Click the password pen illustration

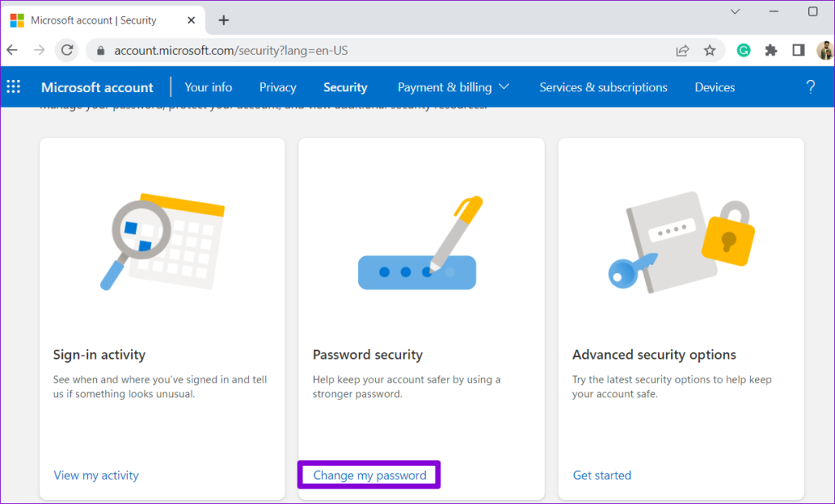[419, 242]
